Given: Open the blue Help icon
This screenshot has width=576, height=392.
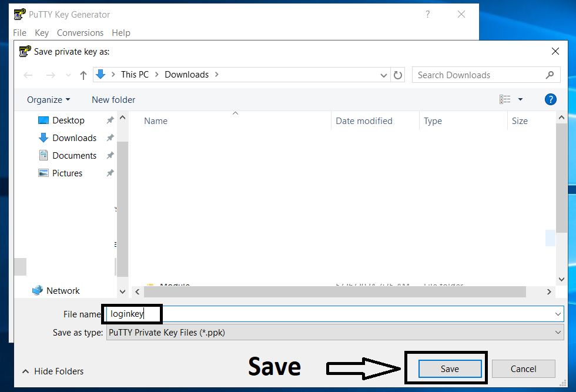Looking at the screenshot, I should coord(550,99).
